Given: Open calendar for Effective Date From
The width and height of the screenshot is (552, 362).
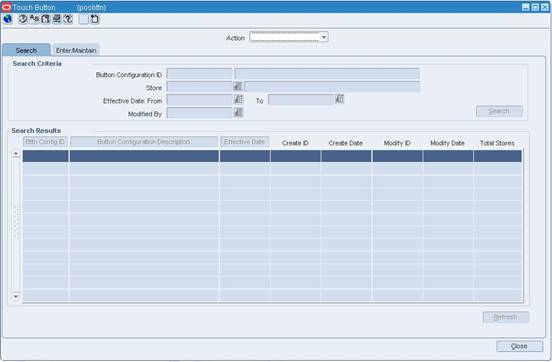Looking at the screenshot, I should tap(238, 99).
